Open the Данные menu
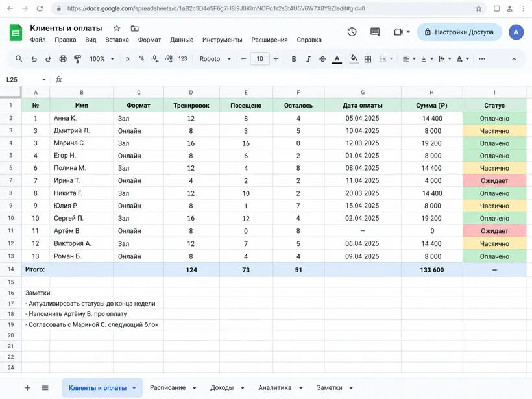This screenshot has height=399, width=532. (x=182, y=40)
